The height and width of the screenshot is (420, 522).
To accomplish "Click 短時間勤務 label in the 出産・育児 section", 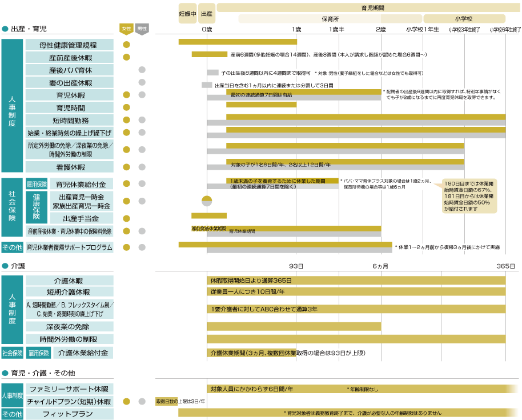I will (70, 120).
